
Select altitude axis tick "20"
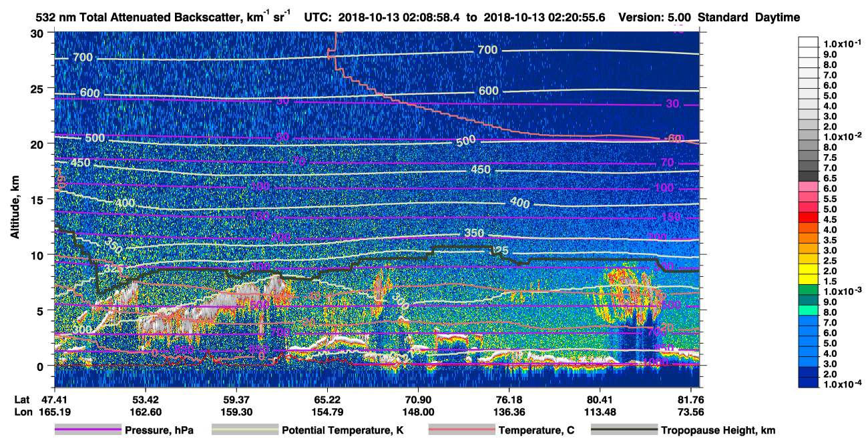(x=39, y=143)
